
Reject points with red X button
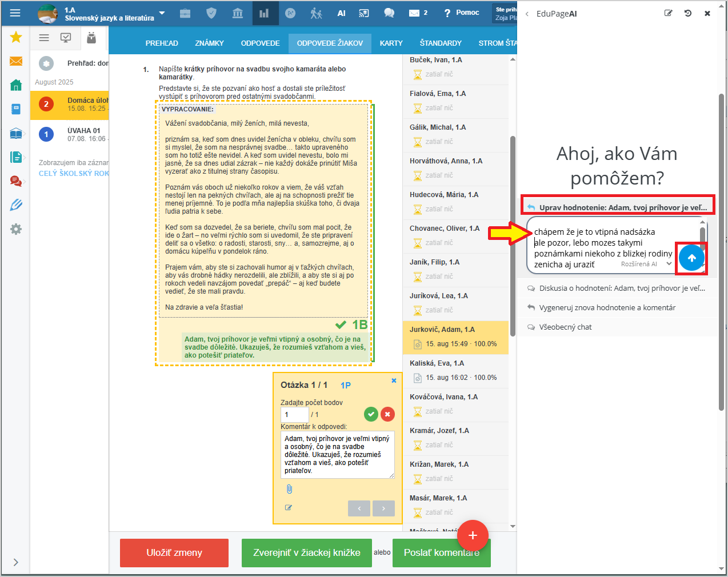click(387, 414)
